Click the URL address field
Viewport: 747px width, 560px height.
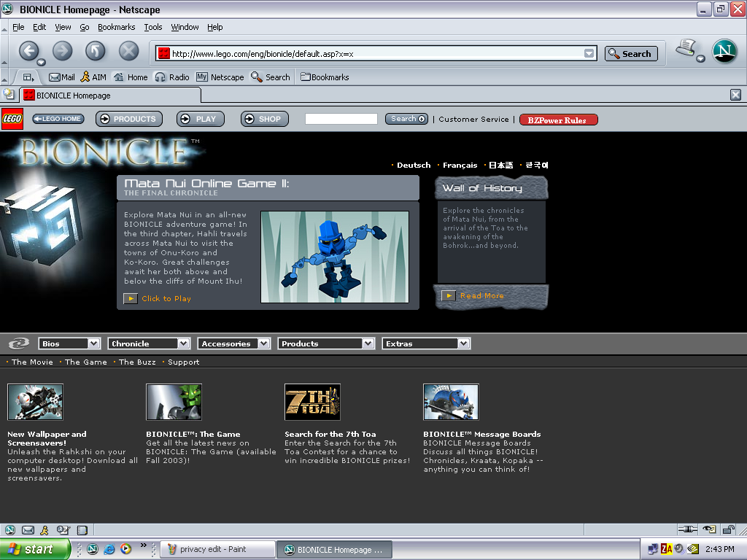(x=376, y=53)
